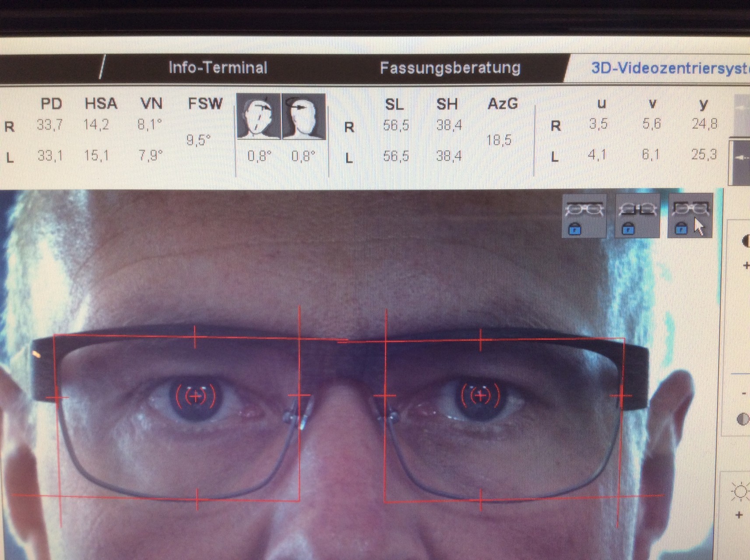The width and height of the screenshot is (750, 560).
Task: Click the PD column header
Action: [51, 104]
